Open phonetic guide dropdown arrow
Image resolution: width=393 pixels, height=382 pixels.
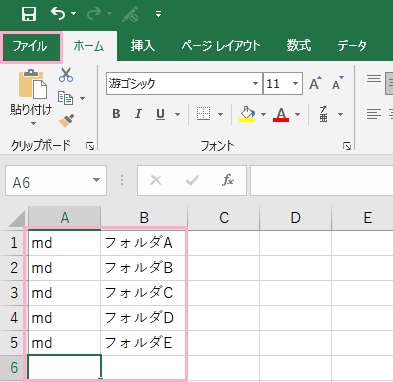click(x=340, y=114)
